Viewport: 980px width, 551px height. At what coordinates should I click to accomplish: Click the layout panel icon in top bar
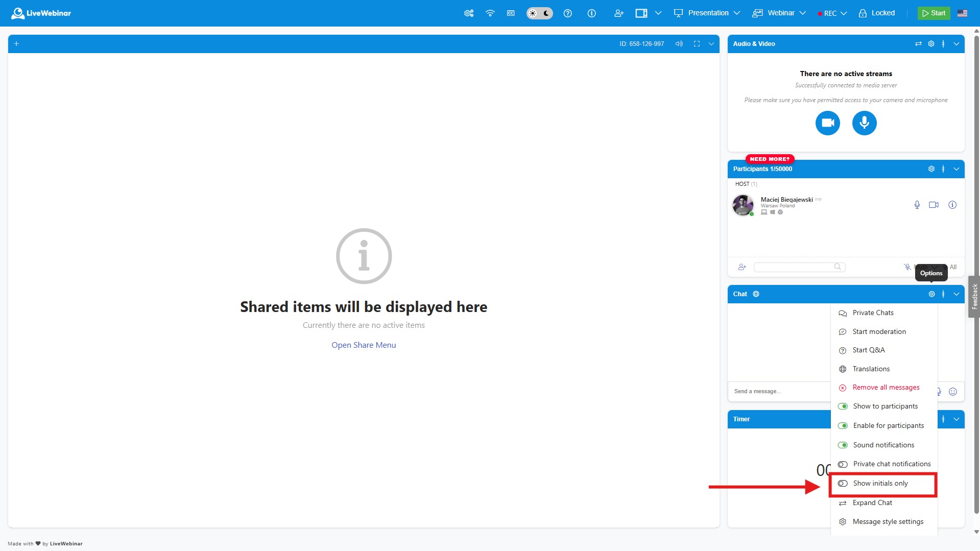[x=641, y=13]
